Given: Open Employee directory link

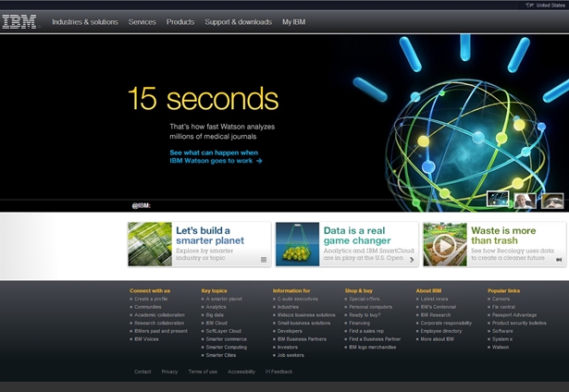Looking at the screenshot, I should pyautogui.click(x=441, y=331).
